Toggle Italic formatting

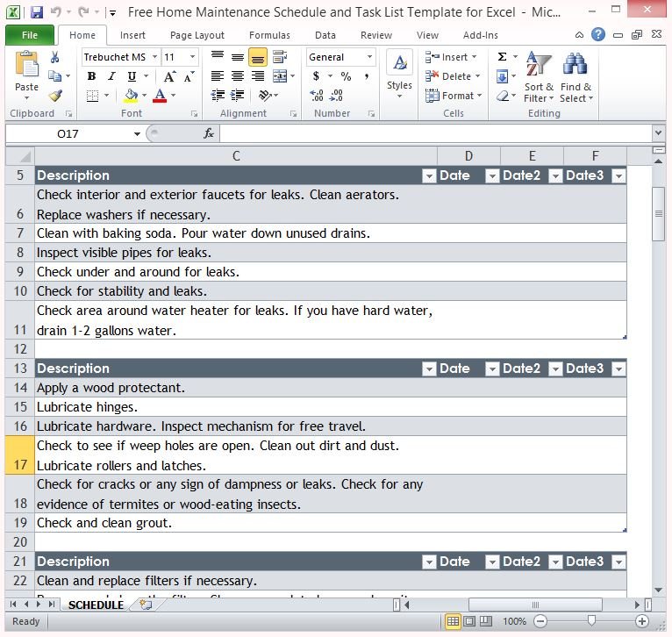111,76
